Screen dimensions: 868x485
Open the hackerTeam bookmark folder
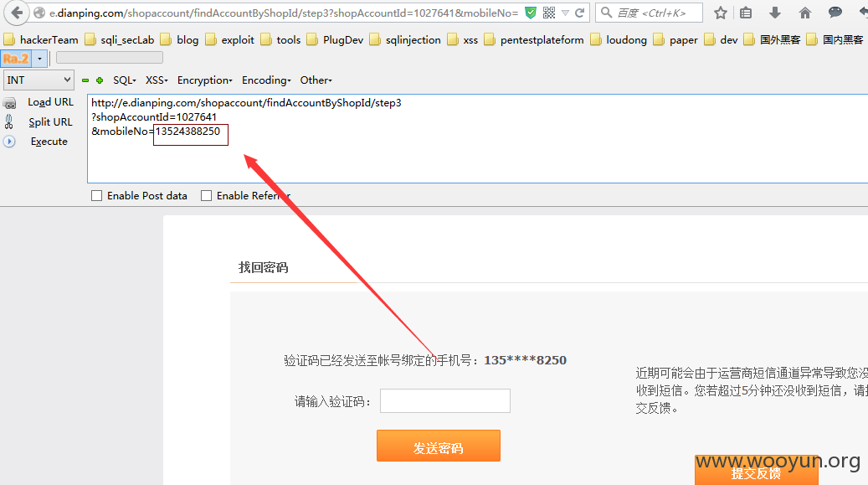click(x=41, y=40)
